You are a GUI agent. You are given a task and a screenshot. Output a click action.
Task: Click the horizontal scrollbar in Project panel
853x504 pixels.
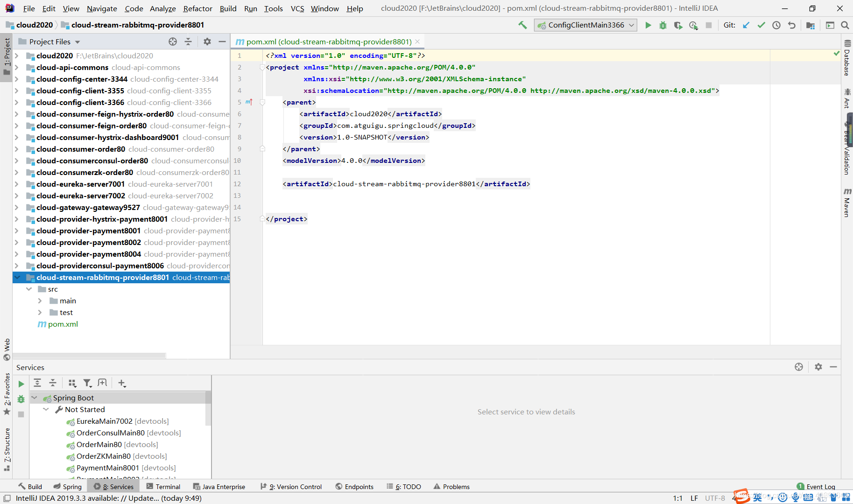coord(90,355)
